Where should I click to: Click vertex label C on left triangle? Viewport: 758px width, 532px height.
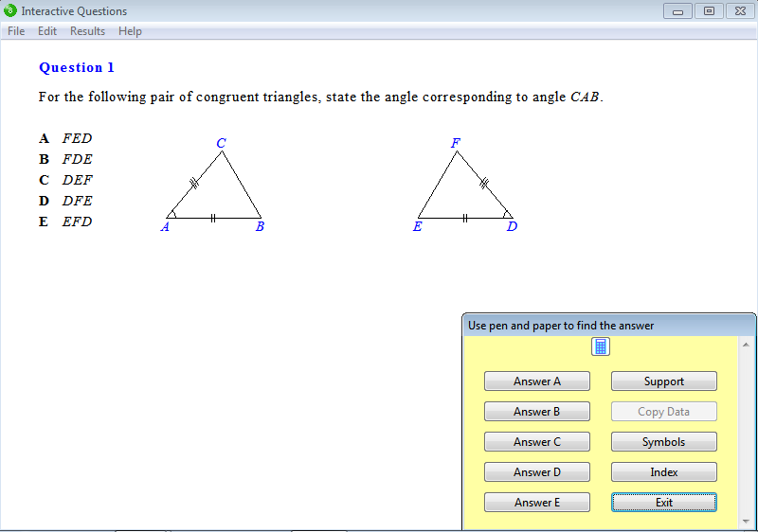[221, 143]
